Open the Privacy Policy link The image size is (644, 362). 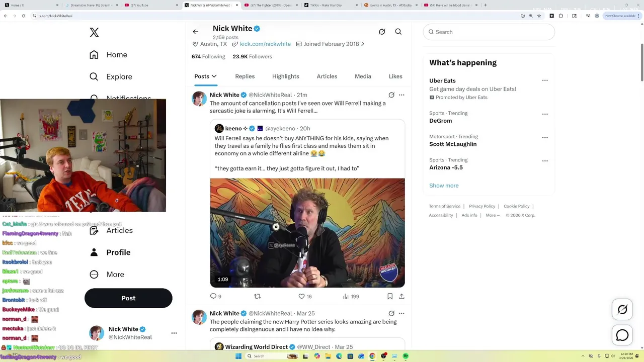tap(482, 206)
